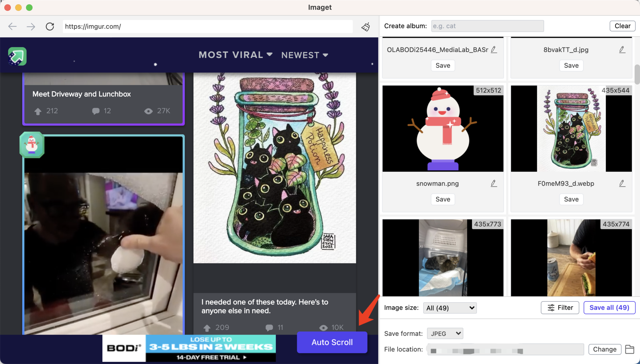Click the Create album text field
Viewport: 640px width, 364px height.
coord(487,26)
